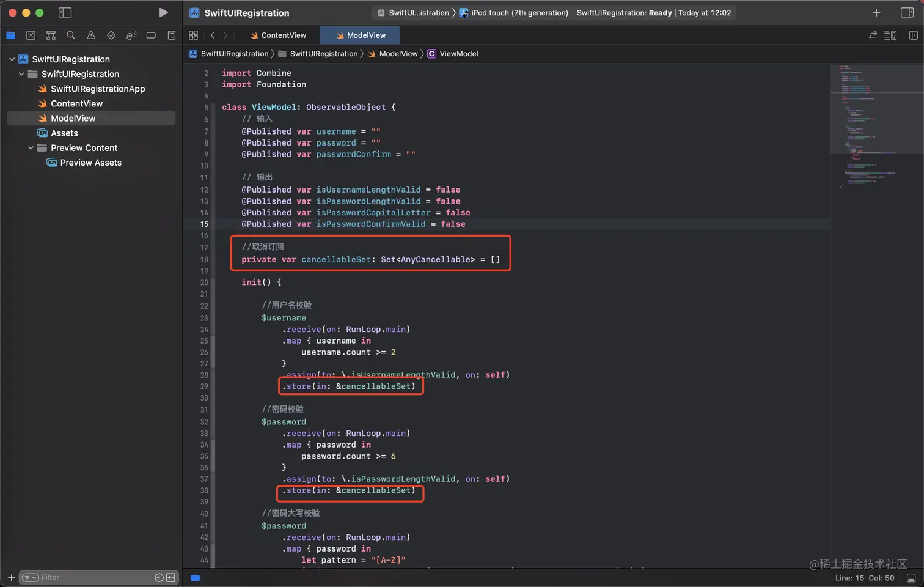Click the cancellableSet declaration line
924x587 pixels.
point(370,260)
